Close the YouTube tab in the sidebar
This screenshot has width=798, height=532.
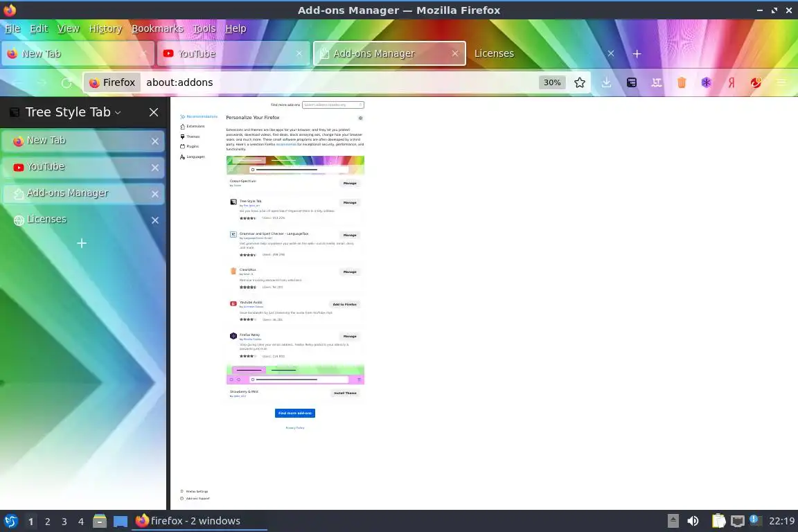(x=155, y=168)
